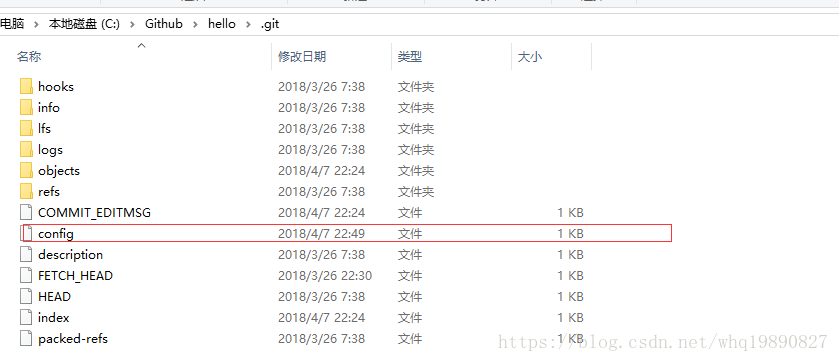Sort by 修改日期 column header
839x362 pixels.
[x=302, y=56]
